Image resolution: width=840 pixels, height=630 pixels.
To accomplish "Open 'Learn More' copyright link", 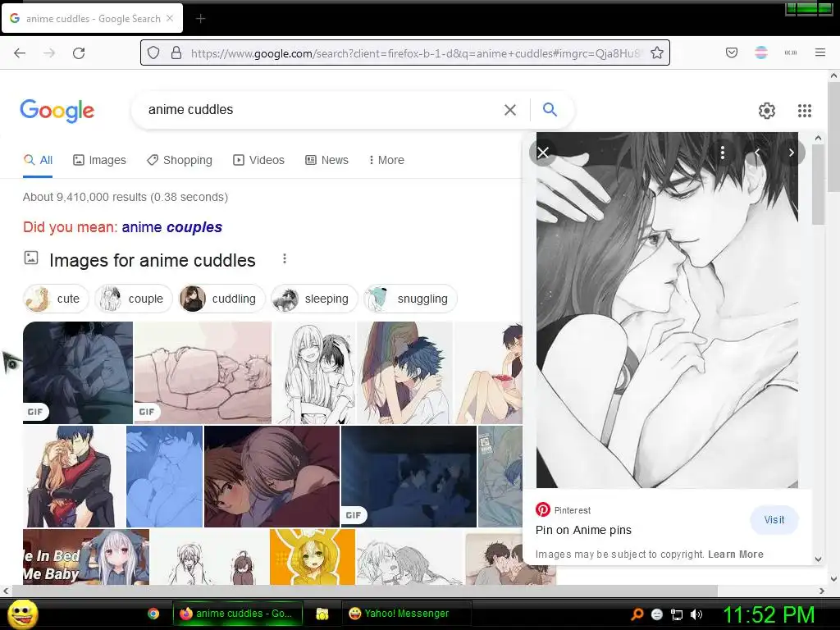I will tap(736, 555).
